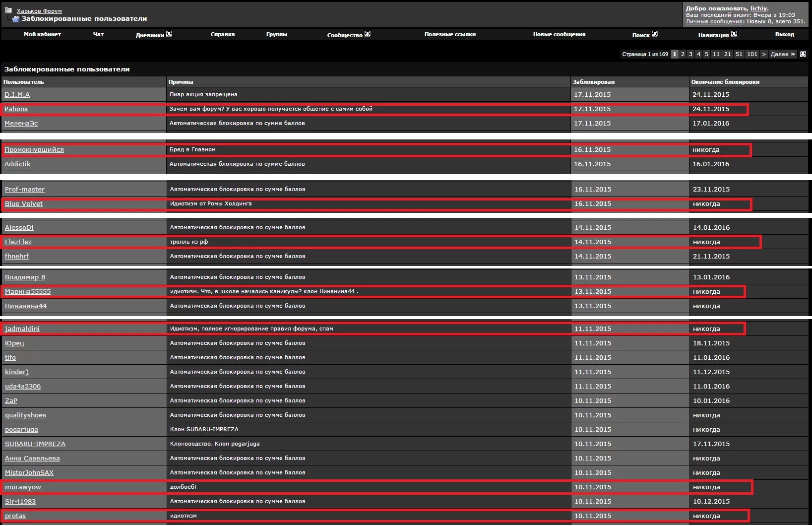Open the kinder) user profile link
The image size is (812, 526).
pos(17,372)
